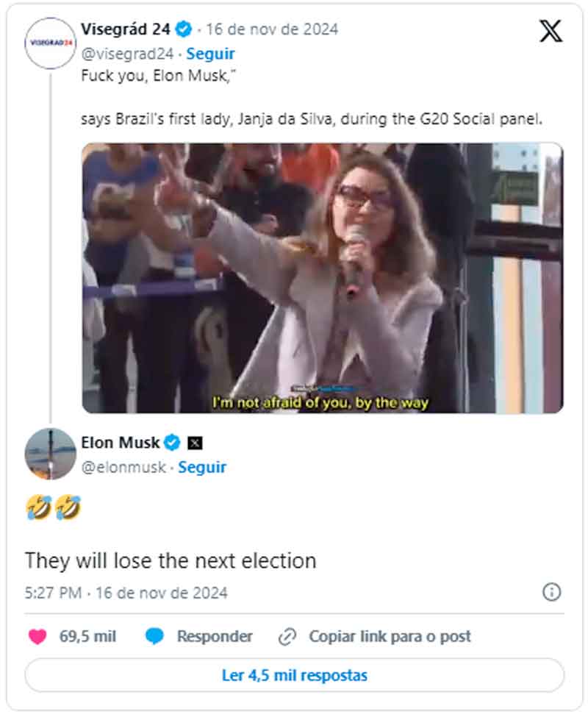588x717 pixels.
Task: Open the tweet info circle icon
Action: tap(551, 592)
